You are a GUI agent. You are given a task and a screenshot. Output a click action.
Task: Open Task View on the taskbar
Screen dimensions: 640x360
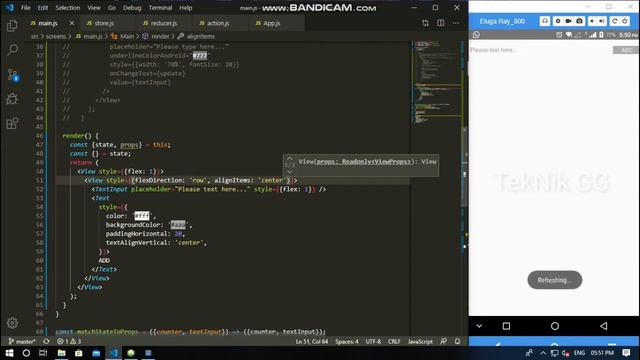(43, 353)
